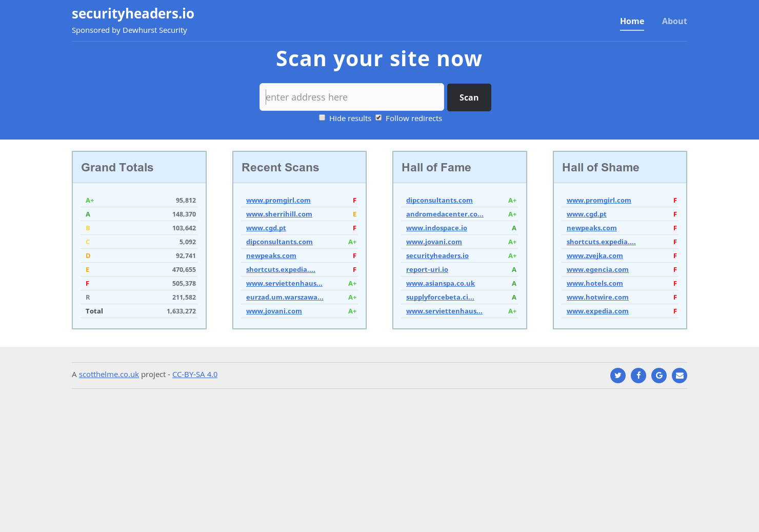Open the Facebook social icon

(x=638, y=376)
